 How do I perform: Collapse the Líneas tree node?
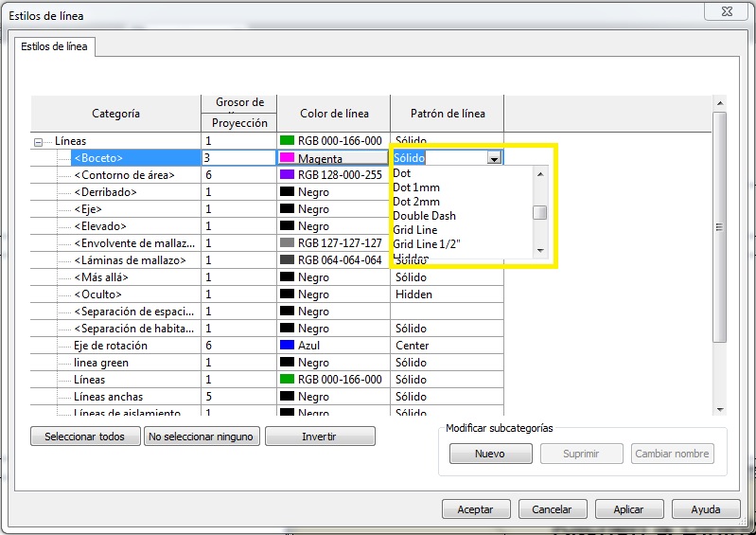(39, 141)
